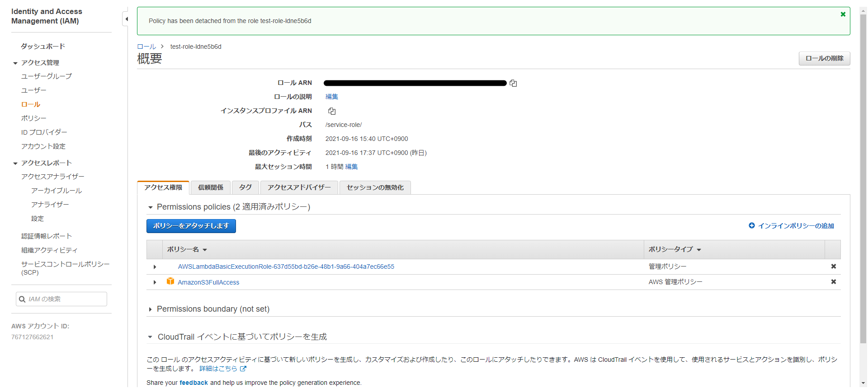Viewport: 868px width, 388px height.
Task: Open アカウント設定 in the sidebar
Action: 43,146
